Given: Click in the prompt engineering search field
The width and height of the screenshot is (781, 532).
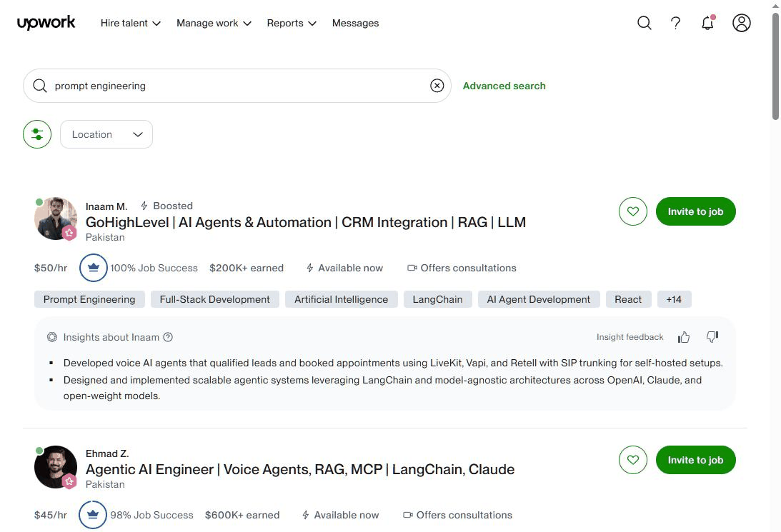Looking at the screenshot, I should click(237, 86).
